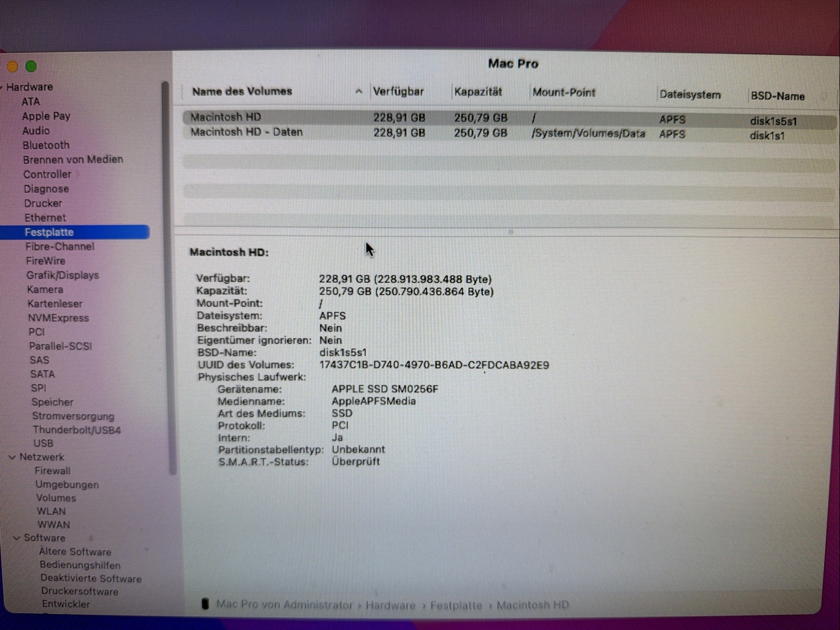Select Speicher in the sidebar
This screenshot has width=840, height=630.
coord(53,402)
